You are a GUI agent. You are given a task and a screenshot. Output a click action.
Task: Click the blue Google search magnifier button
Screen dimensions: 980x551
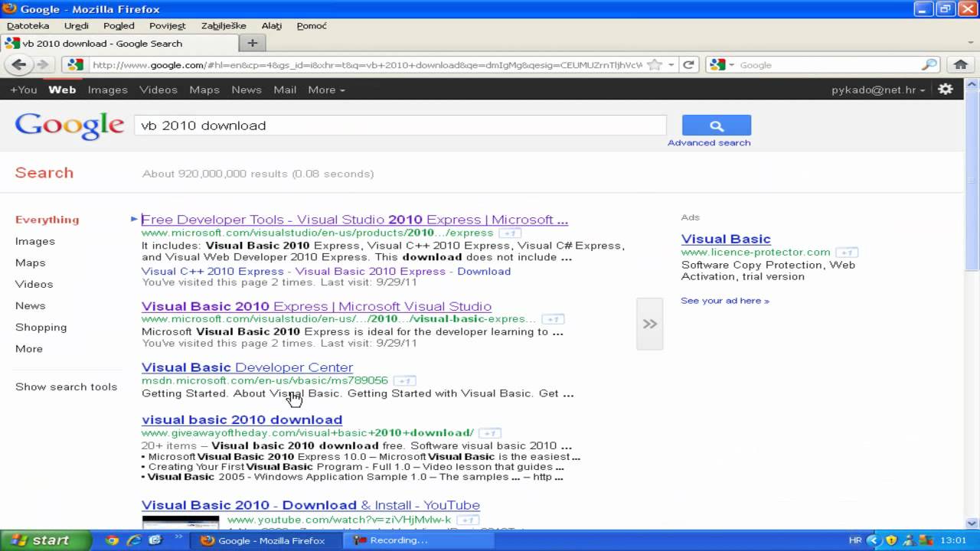click(x=717, y=126)
